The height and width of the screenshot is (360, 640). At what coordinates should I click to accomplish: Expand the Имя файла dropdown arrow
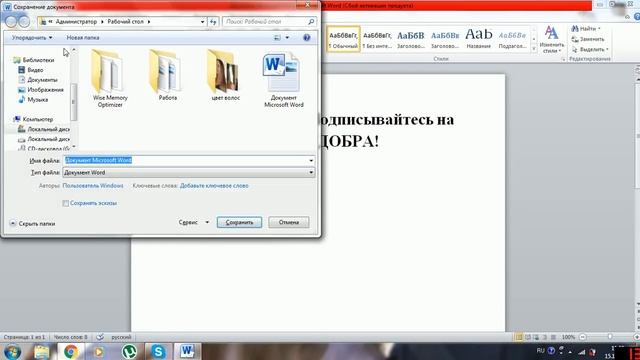pos(311,160)
